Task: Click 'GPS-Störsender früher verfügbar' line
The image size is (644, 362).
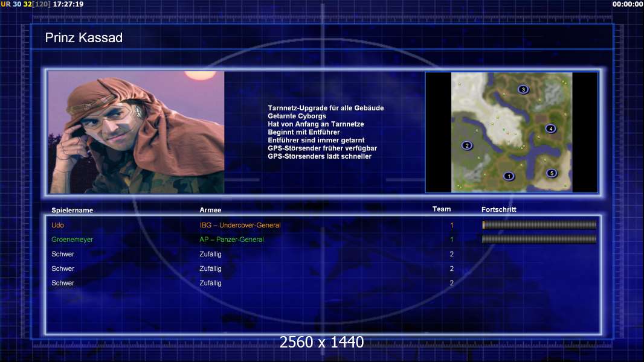Action: point(323,148)
